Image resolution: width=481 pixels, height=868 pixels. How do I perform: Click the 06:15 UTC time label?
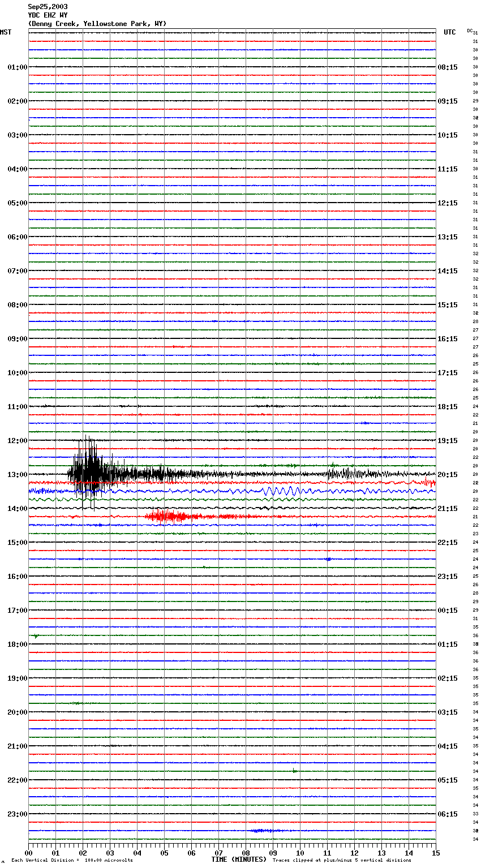point(448,814)
